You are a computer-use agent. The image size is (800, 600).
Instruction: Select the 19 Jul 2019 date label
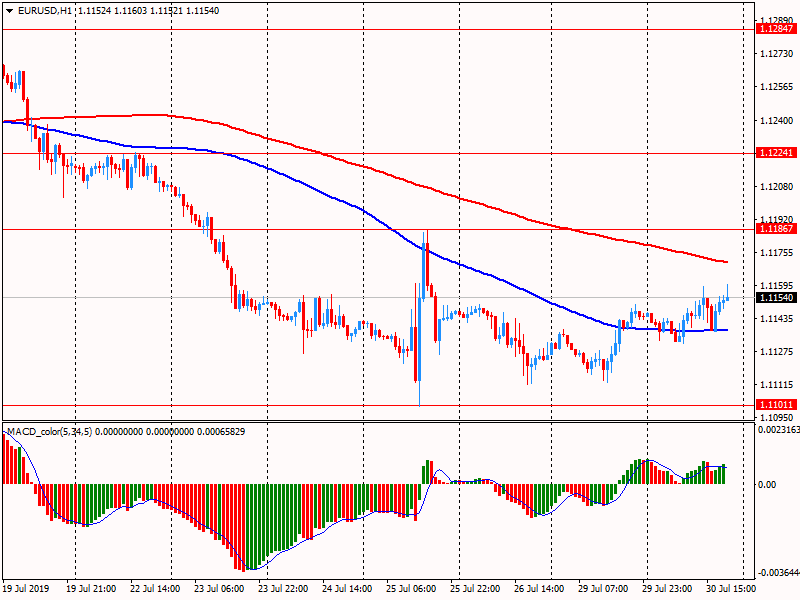coord(27,588)
